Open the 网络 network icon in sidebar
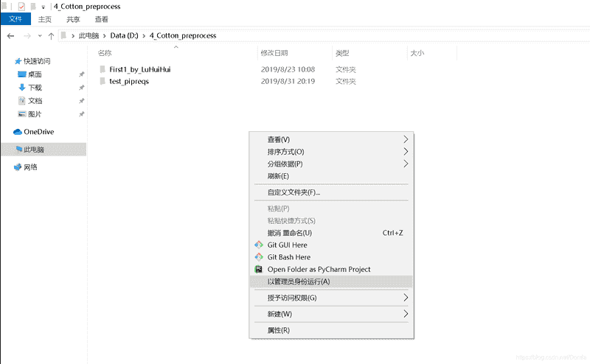Screen dimensions: 590x364 click(18, 167)
